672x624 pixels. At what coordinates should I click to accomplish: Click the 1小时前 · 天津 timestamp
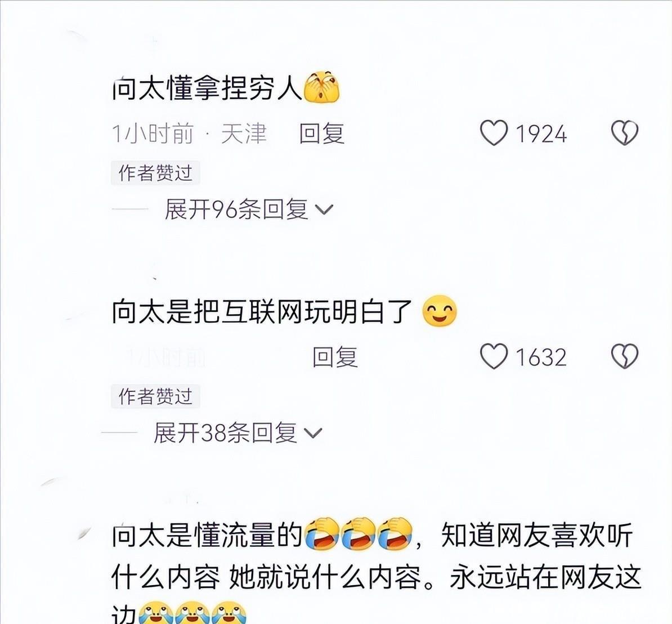189,133
